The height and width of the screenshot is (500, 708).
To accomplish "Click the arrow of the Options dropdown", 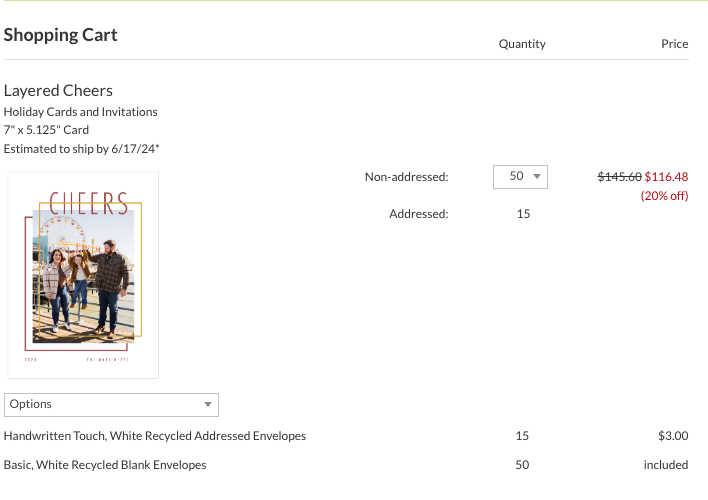I will pyautogui.click(x=208, y=405).
